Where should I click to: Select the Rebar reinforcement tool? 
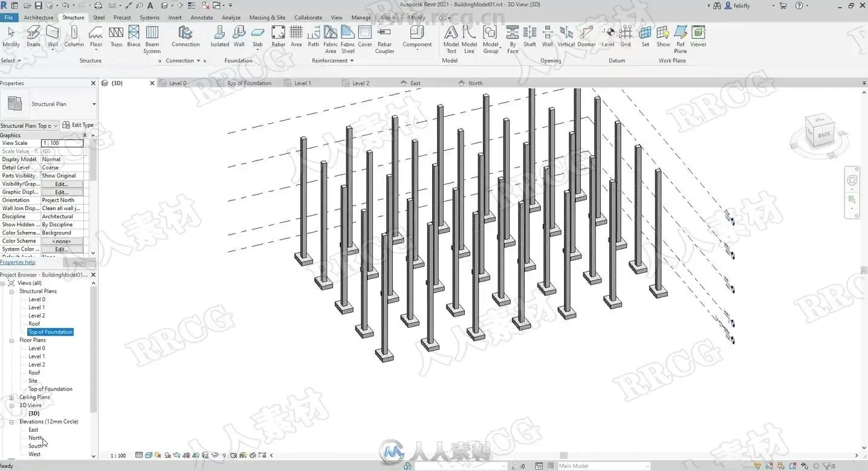click(278, 36)
